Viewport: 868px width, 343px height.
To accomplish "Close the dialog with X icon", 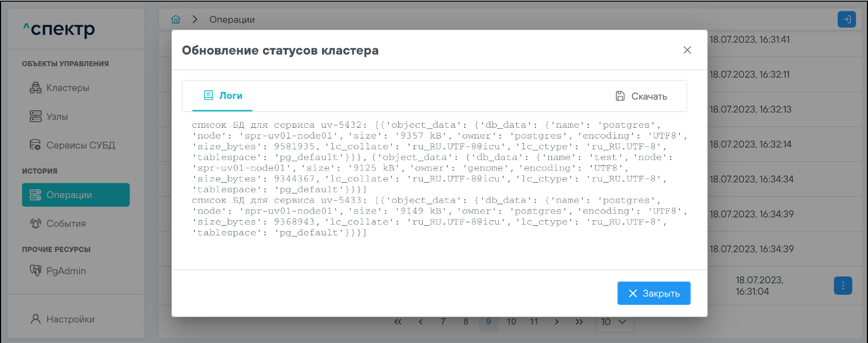I will (x=687, y=50).
